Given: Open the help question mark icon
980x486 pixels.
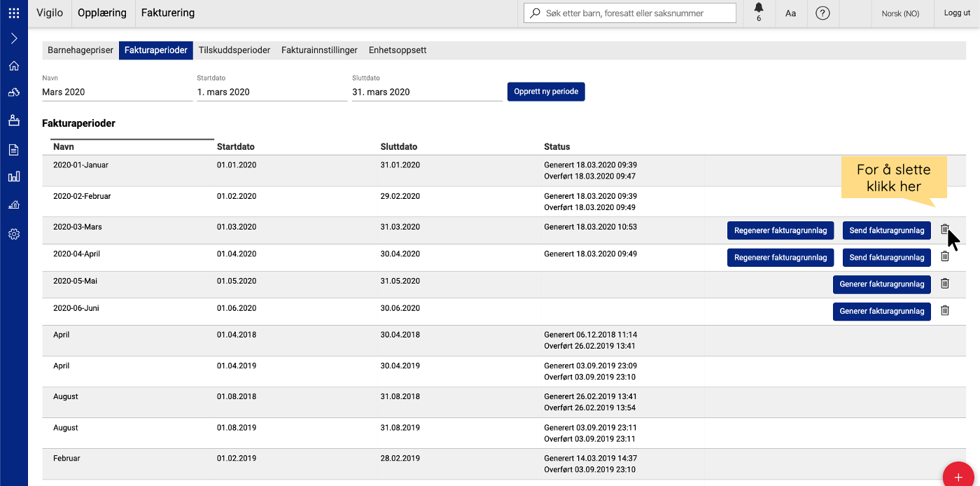Looking at the screenshot, I should tap(822, 13).
